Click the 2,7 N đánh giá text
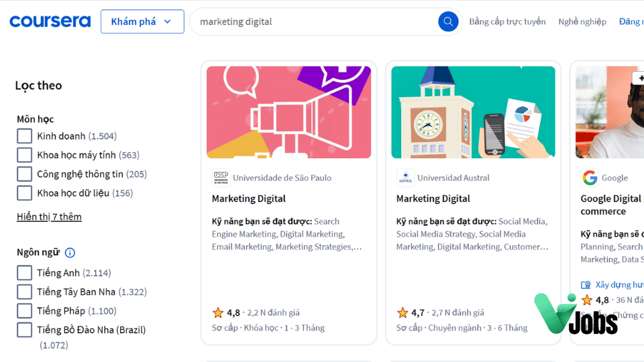The height and width of the screenshot is (362, 644). [458, 313]
